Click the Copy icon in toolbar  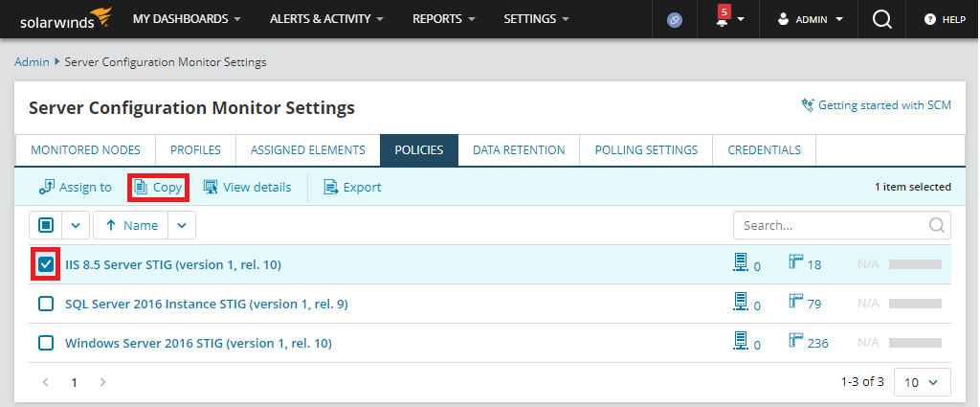(x=141, y=187)
